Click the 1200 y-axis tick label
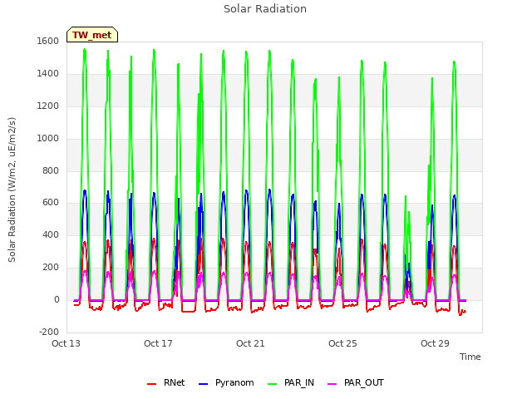532x399 pixels. click(48, 106)
